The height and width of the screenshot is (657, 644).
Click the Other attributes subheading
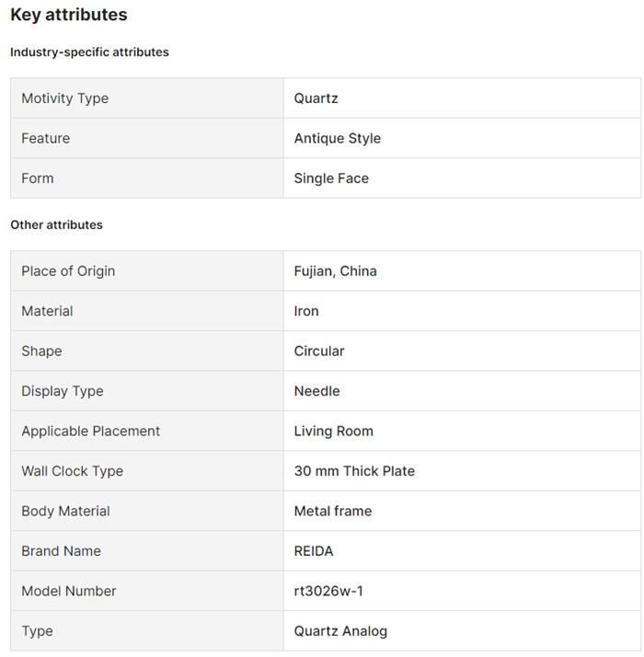pyautogui.click(x=56, y=225)
